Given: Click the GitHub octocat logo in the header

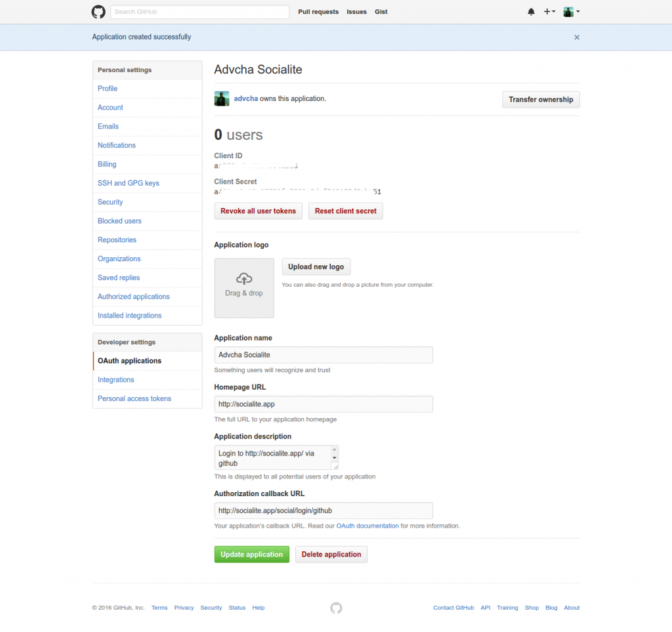Looking at the screenshot, I should (x=98, y=11).
